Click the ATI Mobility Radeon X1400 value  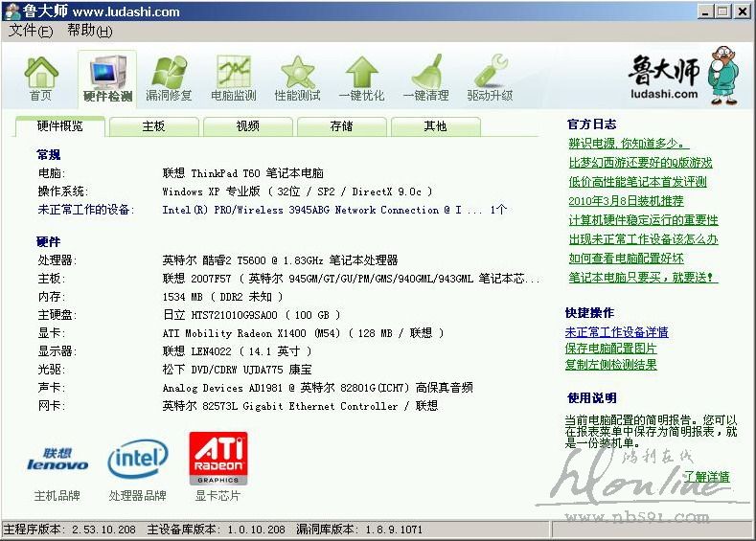coord(303,333)
